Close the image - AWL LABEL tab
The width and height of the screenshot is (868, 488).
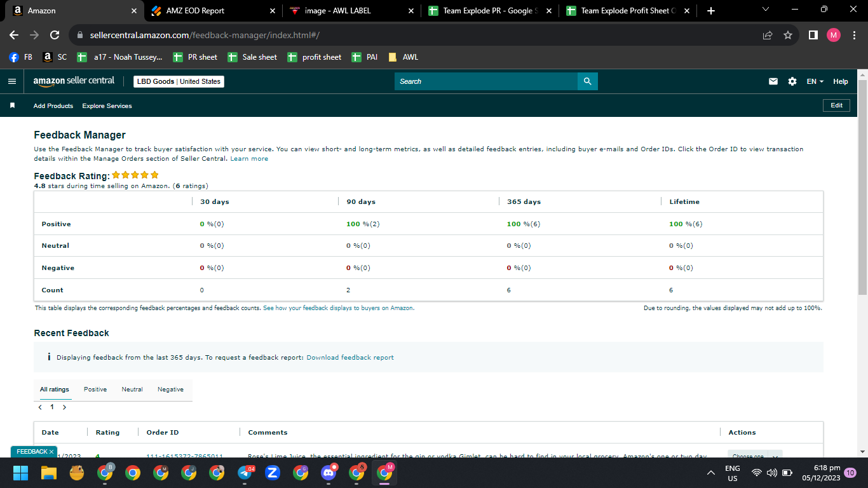click(x=410, y=11)
